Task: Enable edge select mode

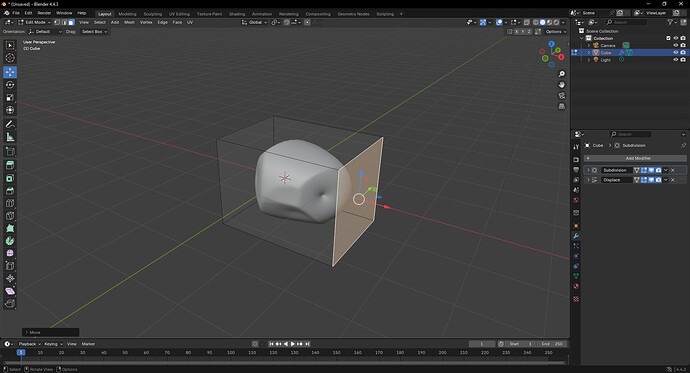Action: tap(64, 22)
